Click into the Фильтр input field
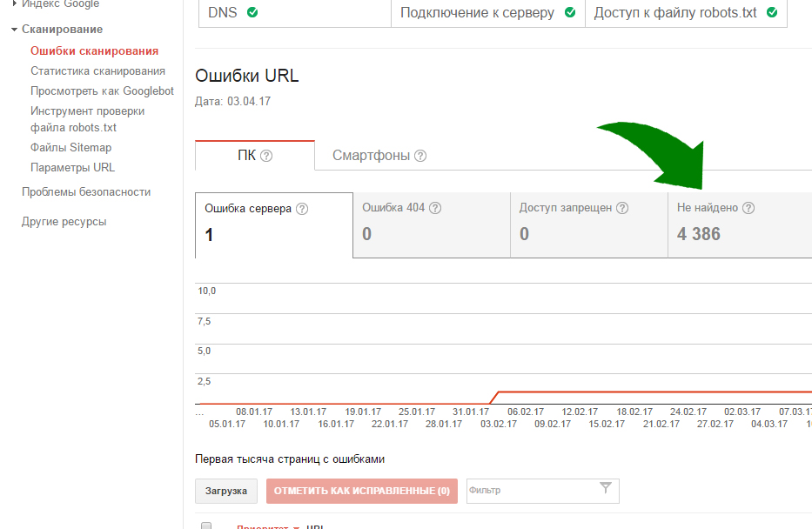The image size is (812, 529). 531,491
